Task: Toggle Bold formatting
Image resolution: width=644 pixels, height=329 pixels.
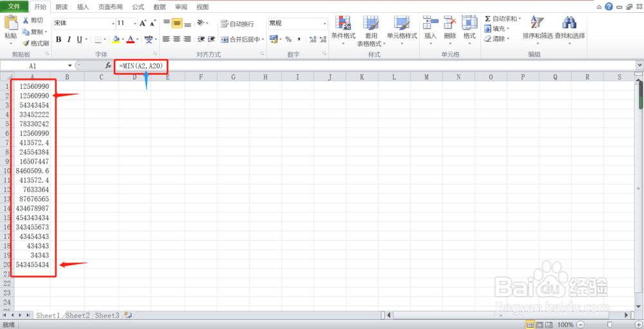Action: click(x=59, y=39)
